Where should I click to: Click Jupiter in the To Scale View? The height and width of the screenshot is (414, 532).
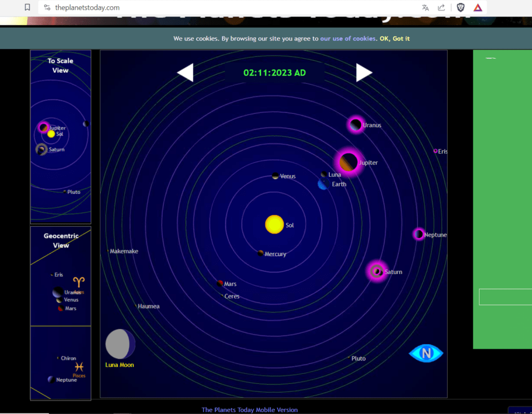[44, 127]
